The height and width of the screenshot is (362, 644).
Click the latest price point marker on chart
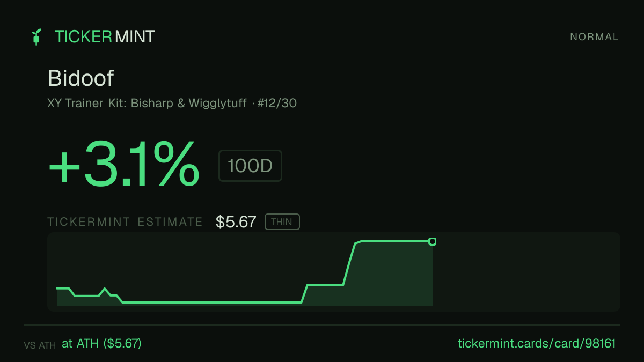point(432,242)
